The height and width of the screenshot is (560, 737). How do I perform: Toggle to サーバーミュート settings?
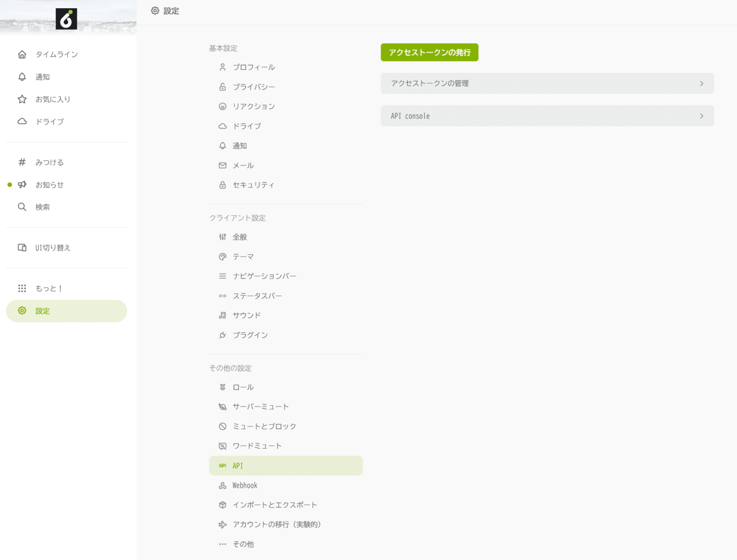tap(261, 406)
